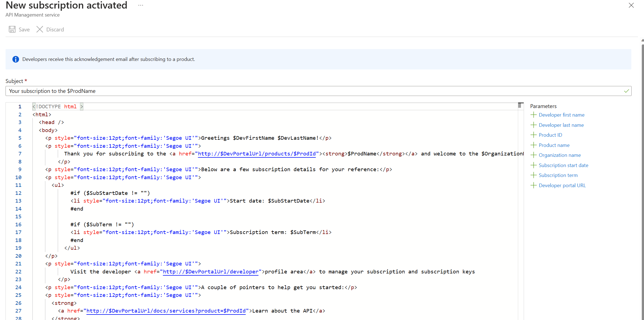Viewport: 644px width, 320px height.
Task: Click 'Start date: $SubStartDate' text
Action: [x=270, y=201]
